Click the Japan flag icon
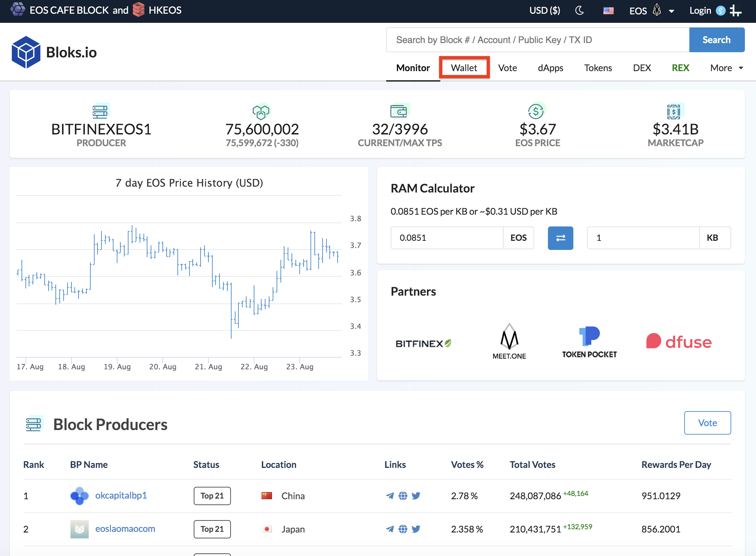 point(267,529)
